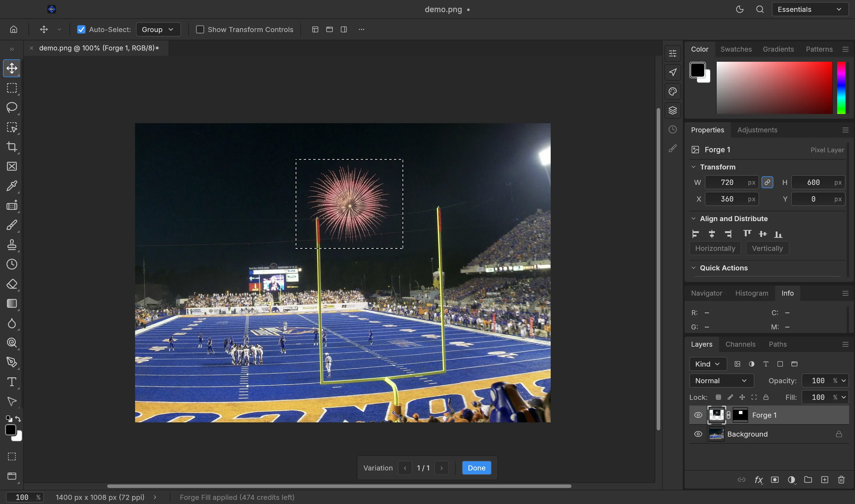Select the Eyedropper tool

[12, 186]
